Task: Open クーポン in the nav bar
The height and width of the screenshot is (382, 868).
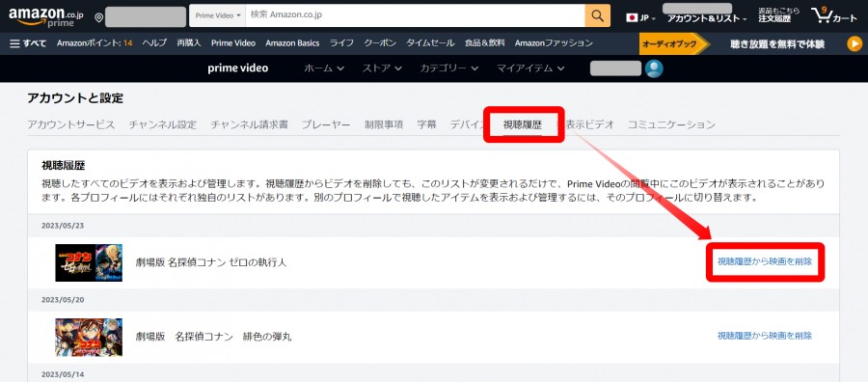Action: point(380,43)
